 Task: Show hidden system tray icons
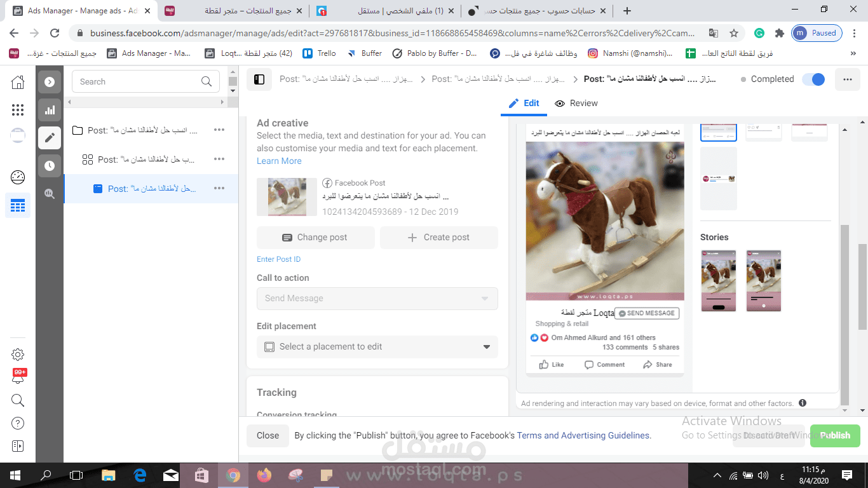point(717,475)
